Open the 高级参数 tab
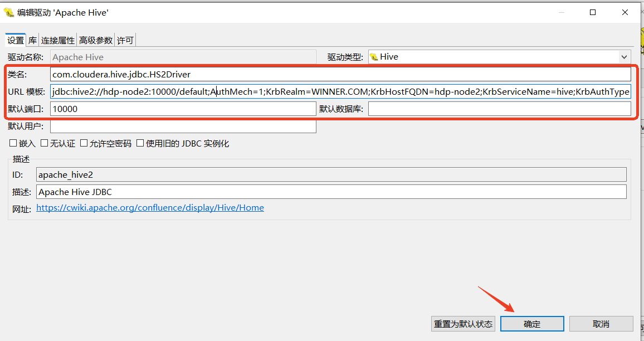The image size is (644, 341). pyautogui.click(x=96, y=40)
